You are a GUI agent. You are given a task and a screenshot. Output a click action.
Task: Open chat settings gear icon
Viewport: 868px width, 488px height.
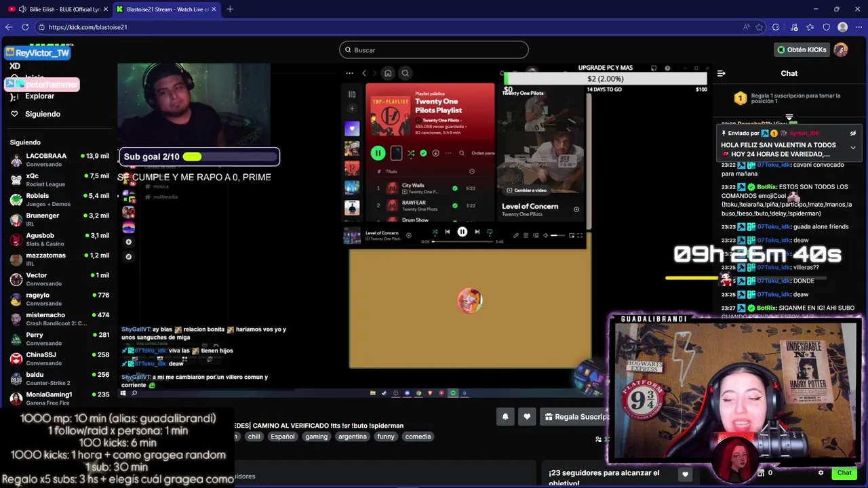pos(821,473)
